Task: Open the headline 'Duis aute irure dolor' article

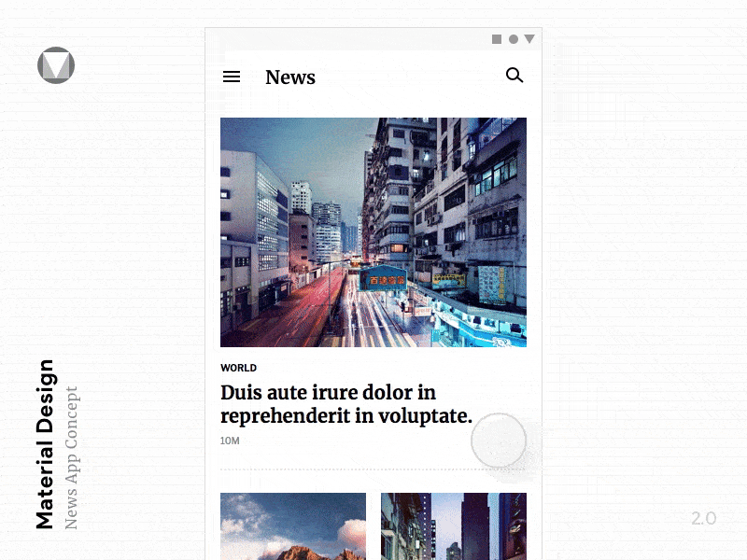Action: pos(347,401)
